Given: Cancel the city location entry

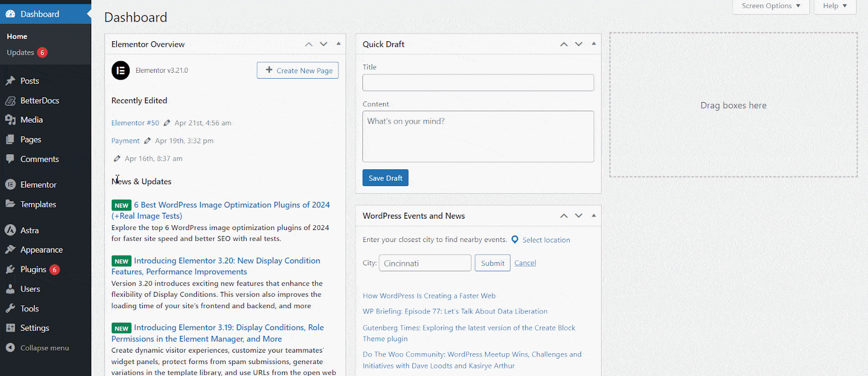Looking at the screenshot, I should point(525,263).
